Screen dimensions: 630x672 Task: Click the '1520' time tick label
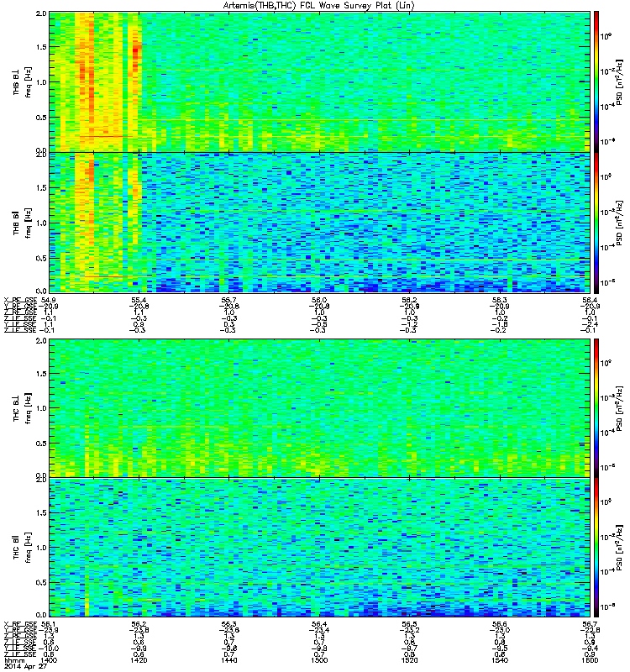[410, 660]
